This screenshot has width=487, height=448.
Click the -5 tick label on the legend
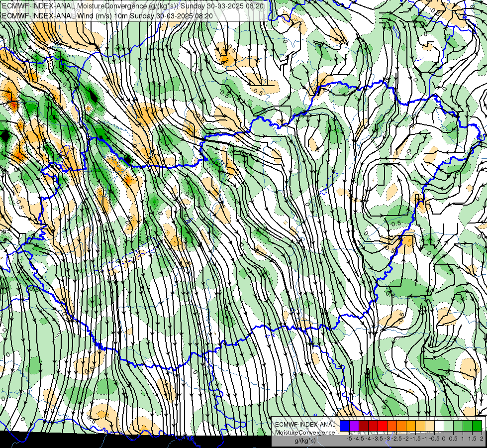click(x=349, y=439)
